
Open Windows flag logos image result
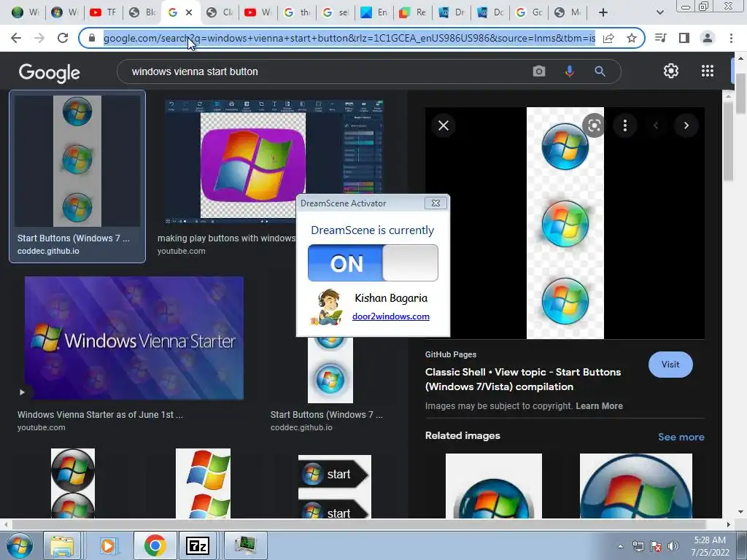pos(203,483)
